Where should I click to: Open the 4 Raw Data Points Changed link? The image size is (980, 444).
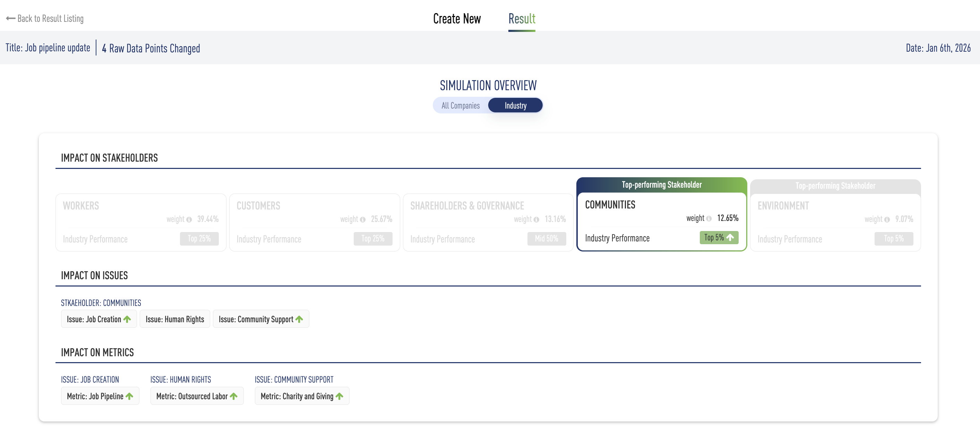pos(151,48)
